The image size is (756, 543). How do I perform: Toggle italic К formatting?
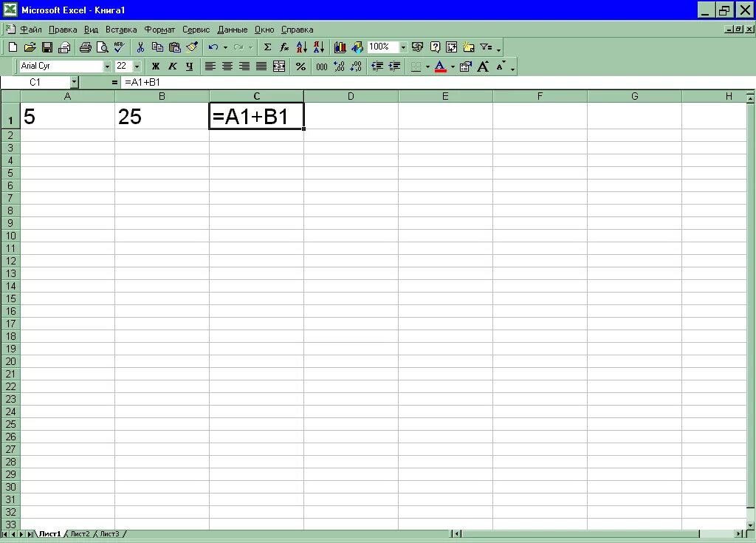[172, 66]
